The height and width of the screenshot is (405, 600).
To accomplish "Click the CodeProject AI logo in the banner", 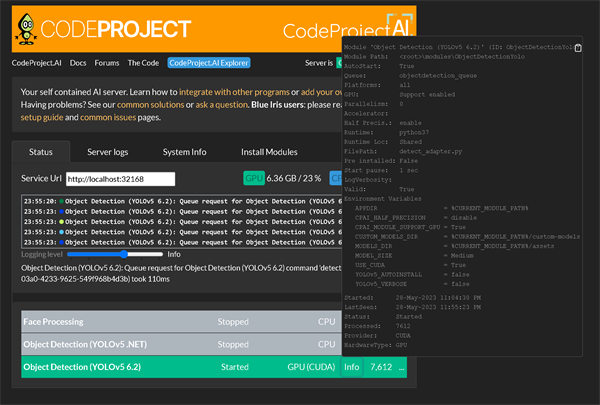I will pos(347,28).
